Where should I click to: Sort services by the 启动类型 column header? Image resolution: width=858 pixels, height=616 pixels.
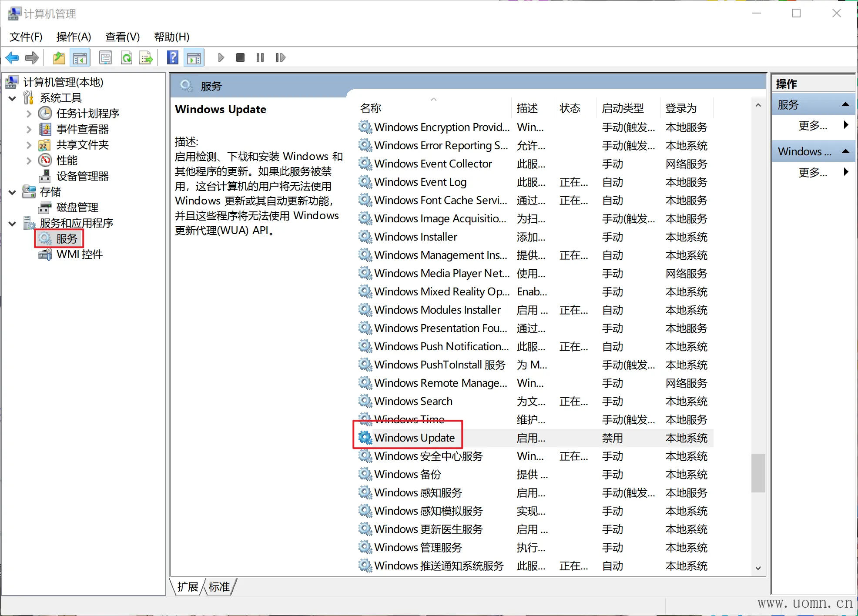[x=623, y=108]
